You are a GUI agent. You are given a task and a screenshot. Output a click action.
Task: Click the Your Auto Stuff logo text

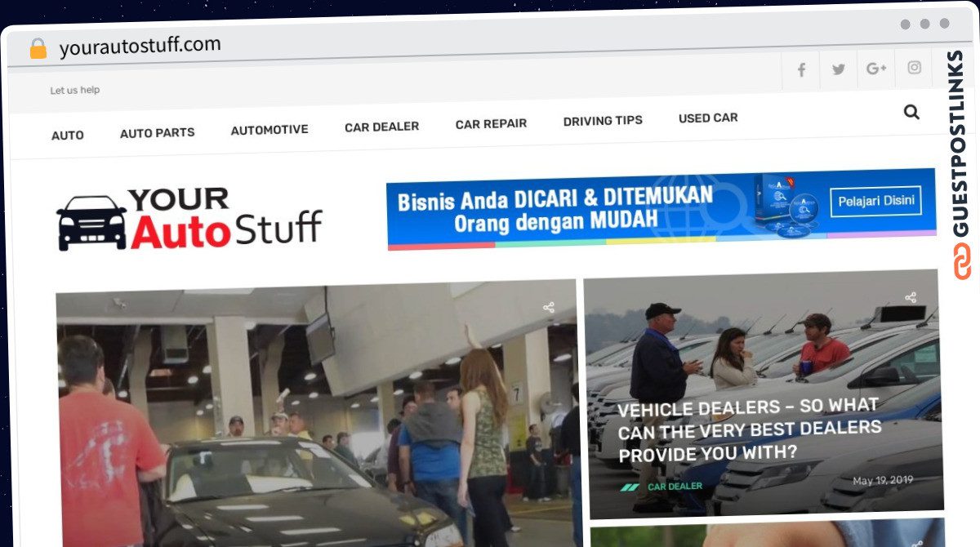[x=225, y=219]
